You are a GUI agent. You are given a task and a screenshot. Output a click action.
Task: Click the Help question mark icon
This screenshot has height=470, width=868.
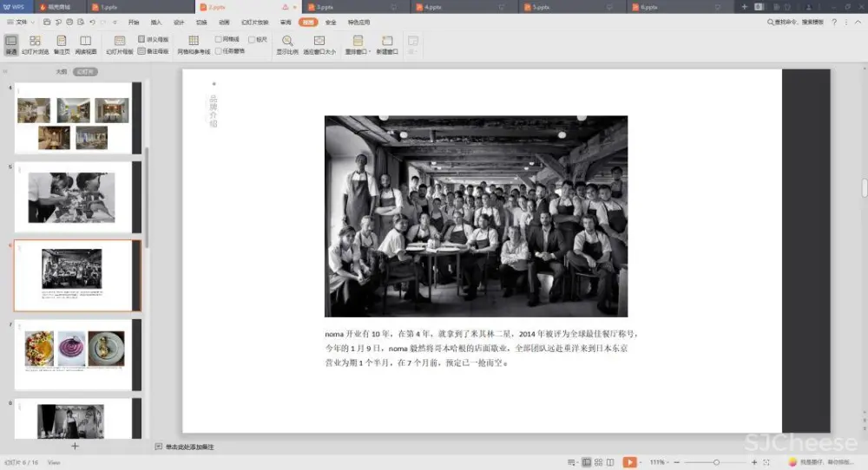[x=834, y=23]
